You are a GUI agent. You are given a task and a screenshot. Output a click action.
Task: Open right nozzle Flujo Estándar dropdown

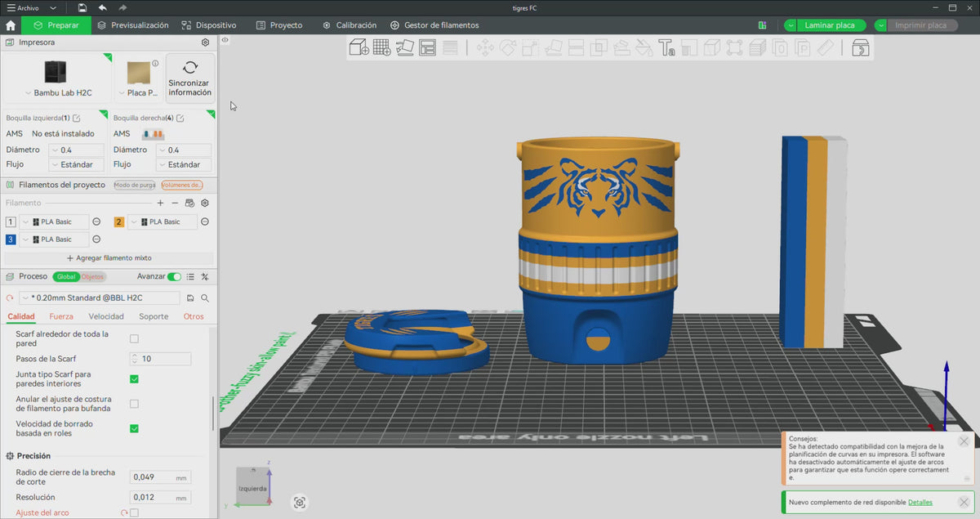184,164
